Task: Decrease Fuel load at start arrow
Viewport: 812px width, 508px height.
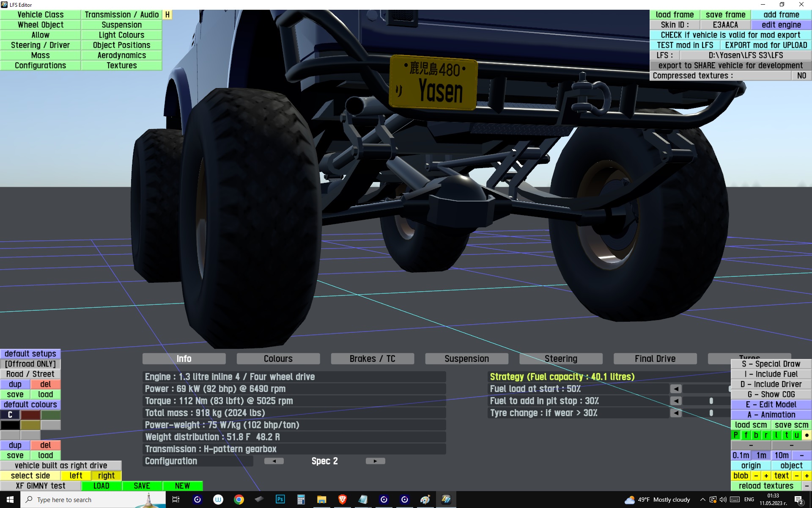Action: (x=676, y=389)
